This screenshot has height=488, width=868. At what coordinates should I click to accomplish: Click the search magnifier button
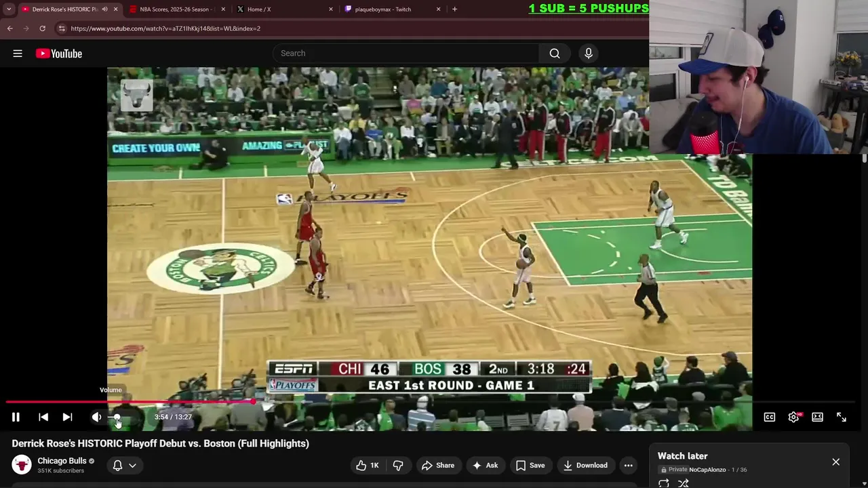point(555,53)
